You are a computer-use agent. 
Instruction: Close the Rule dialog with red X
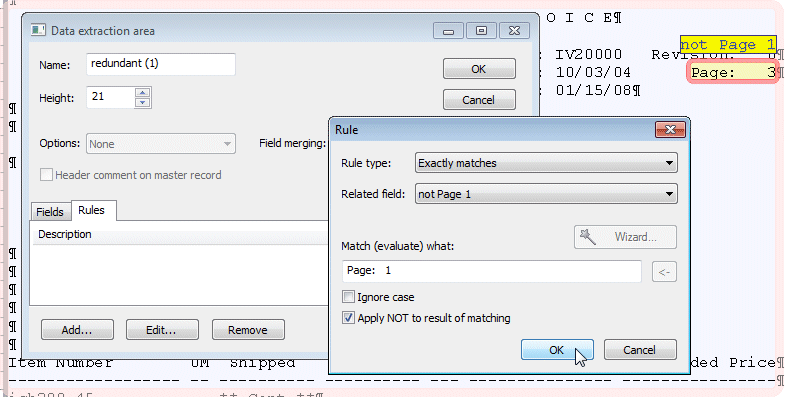click(x=670, y=130)
